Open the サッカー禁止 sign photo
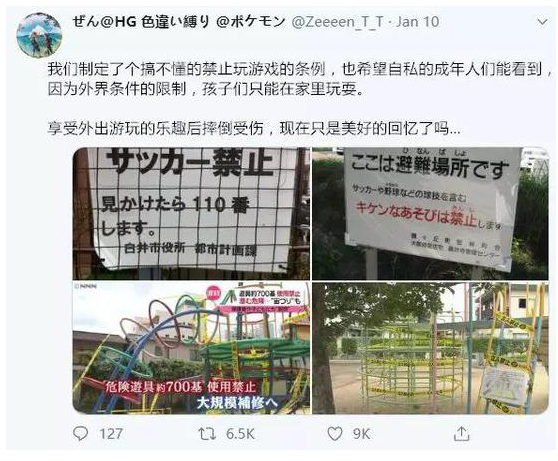The width and height of the screenshot is (558, 461). [x=191, y=214]
